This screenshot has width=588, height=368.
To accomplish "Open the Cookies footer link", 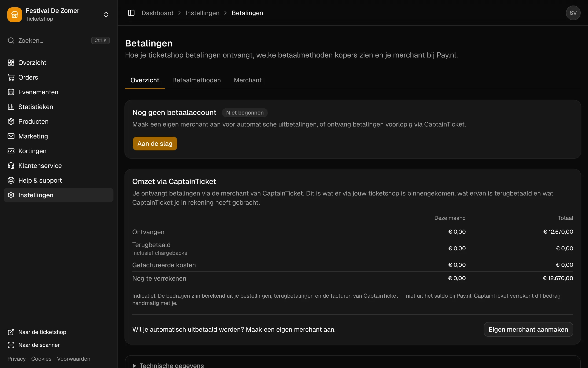I will tap(41, 359).
